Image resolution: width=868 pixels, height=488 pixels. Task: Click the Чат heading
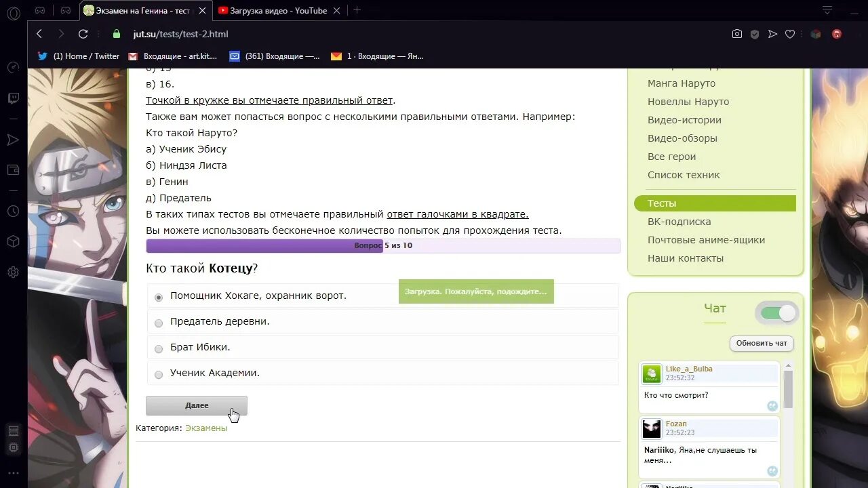715,308
